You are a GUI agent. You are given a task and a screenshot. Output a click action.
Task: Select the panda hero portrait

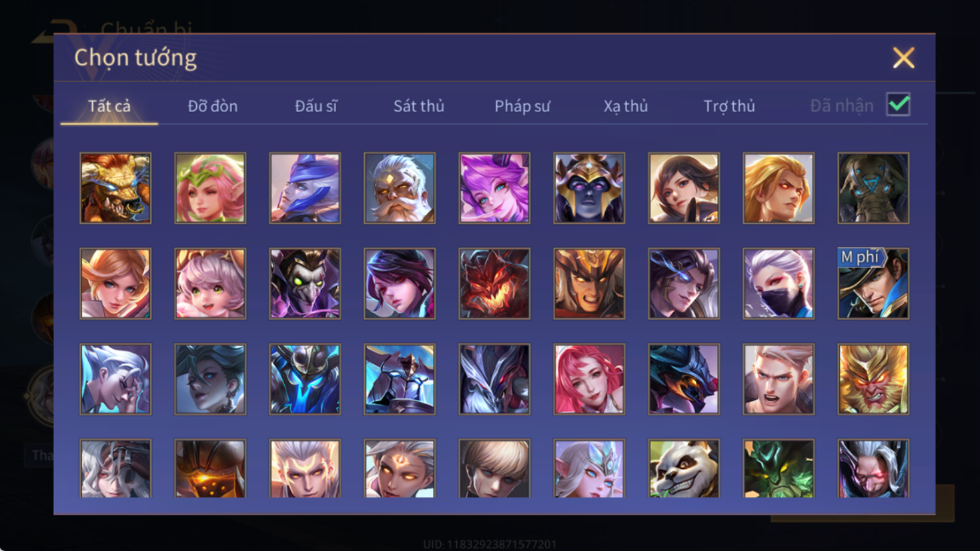click(683, 468)
